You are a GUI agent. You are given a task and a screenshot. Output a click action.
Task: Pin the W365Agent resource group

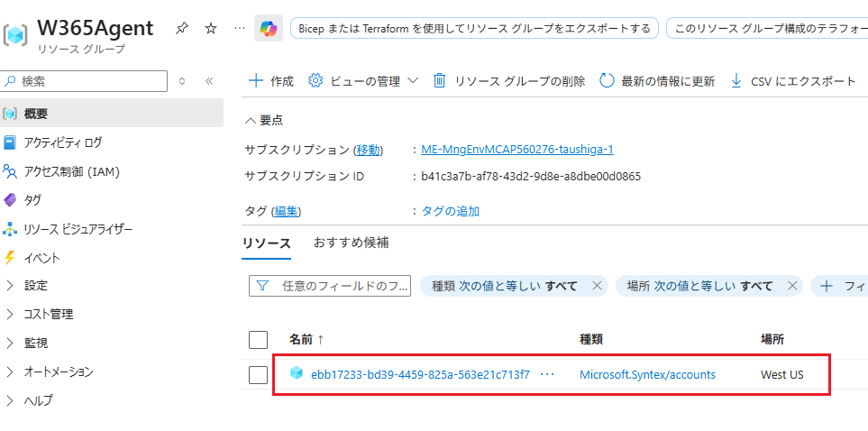tap(181, 29)
